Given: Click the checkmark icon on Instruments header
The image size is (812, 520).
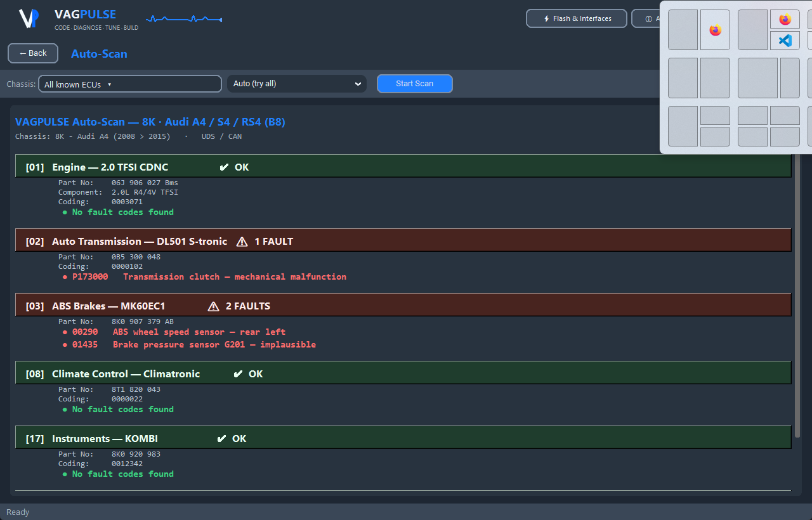Looking at the screenshot, I should click(x=222, y=439).
